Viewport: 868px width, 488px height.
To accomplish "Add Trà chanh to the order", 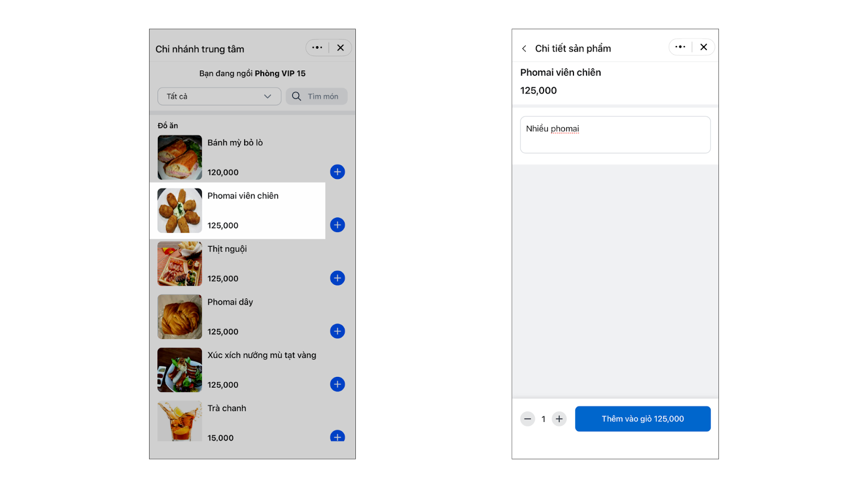I will click(337, 436).
